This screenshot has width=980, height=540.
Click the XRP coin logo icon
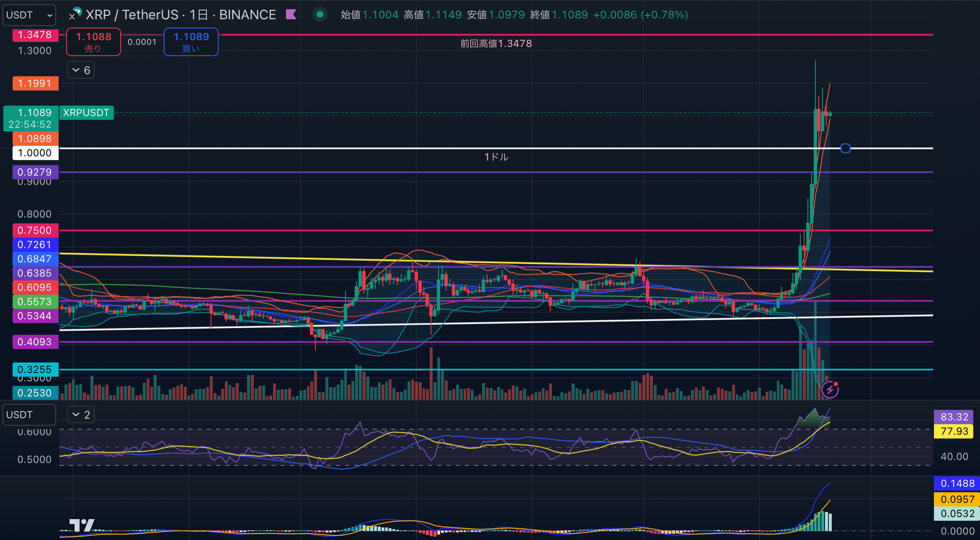[x=75, y=13]
